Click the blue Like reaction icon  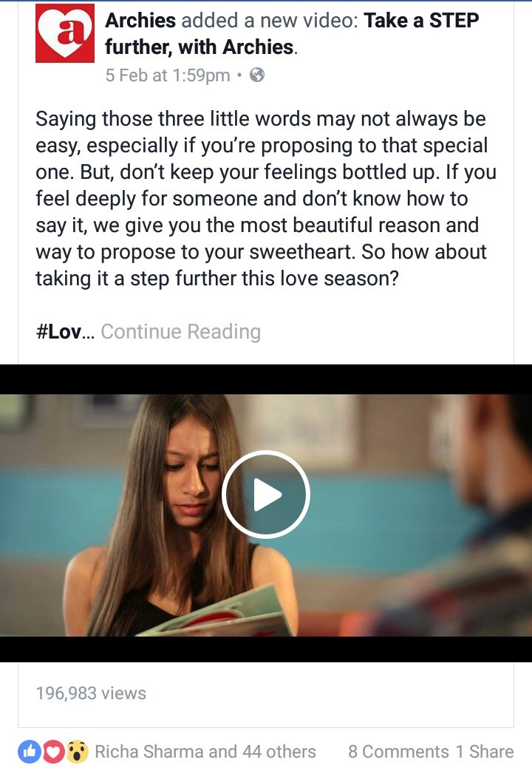[x=29, y=751]
